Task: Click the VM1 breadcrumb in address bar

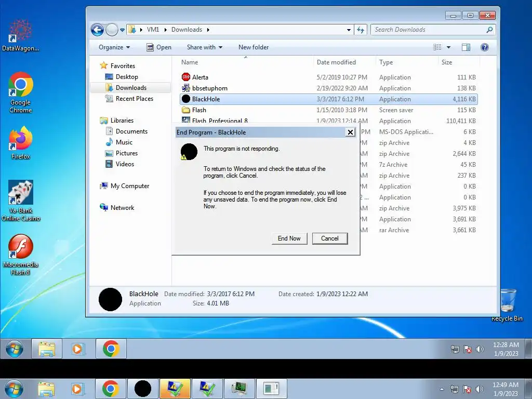Action: point(153,30)
